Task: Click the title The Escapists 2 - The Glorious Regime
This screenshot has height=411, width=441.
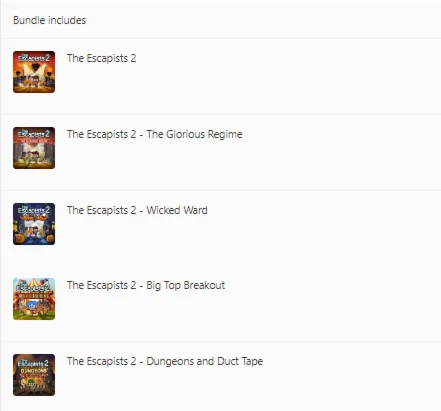Action: (x=155, y=134)
